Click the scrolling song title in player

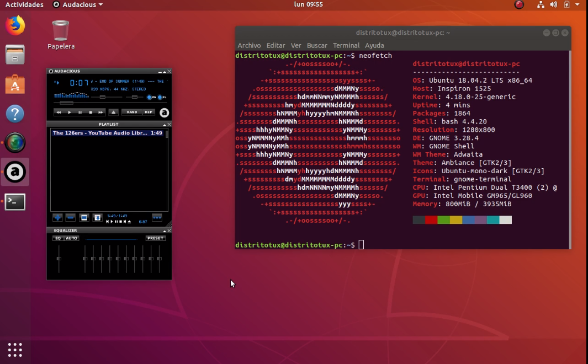129,81
